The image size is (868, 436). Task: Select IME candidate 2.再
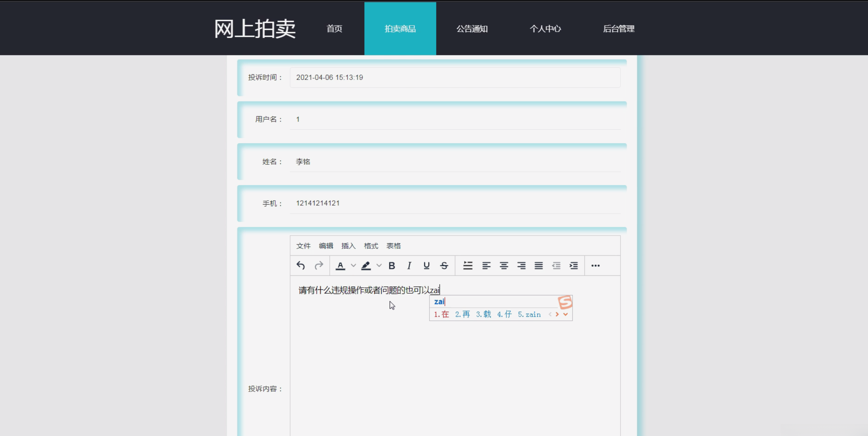coord(463,315)
